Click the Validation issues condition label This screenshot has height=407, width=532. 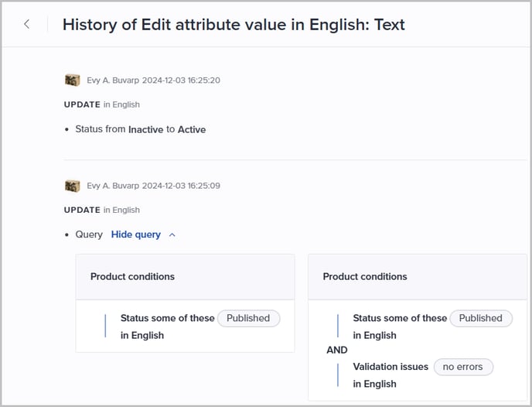[x=390, y=367]
